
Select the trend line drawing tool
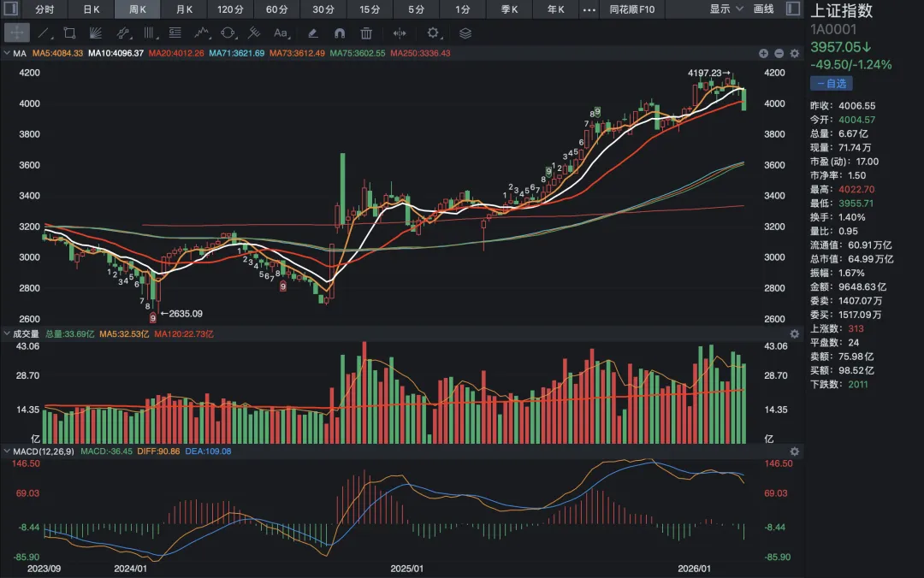pyautogui.click(x=44, y=33)
